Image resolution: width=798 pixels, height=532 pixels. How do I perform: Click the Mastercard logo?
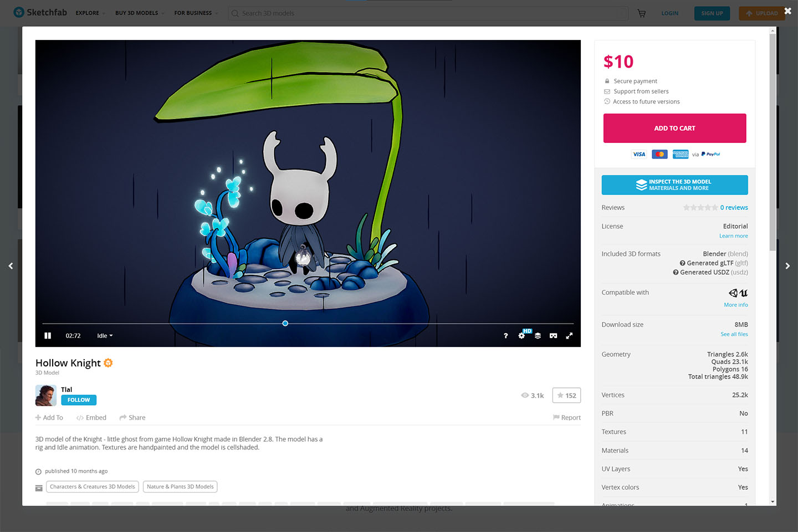(659, 154)
